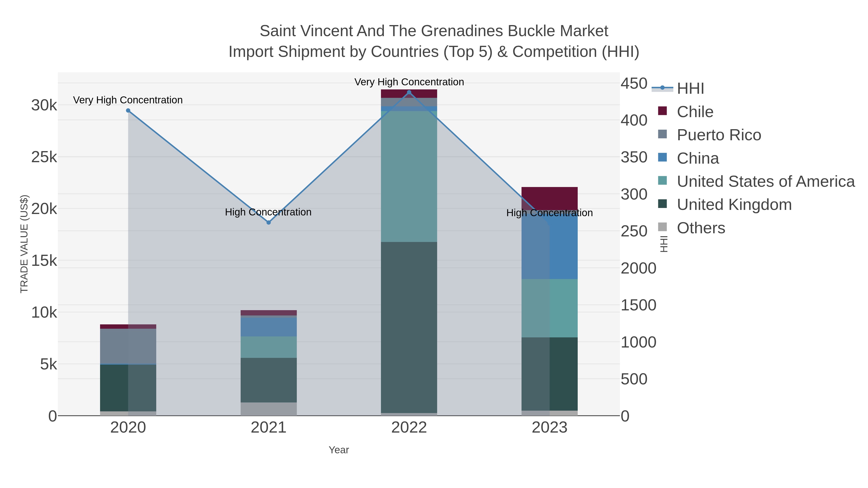Toggle the Others legend entry
This screenshot has height=488, width=868.
[691, 228]
